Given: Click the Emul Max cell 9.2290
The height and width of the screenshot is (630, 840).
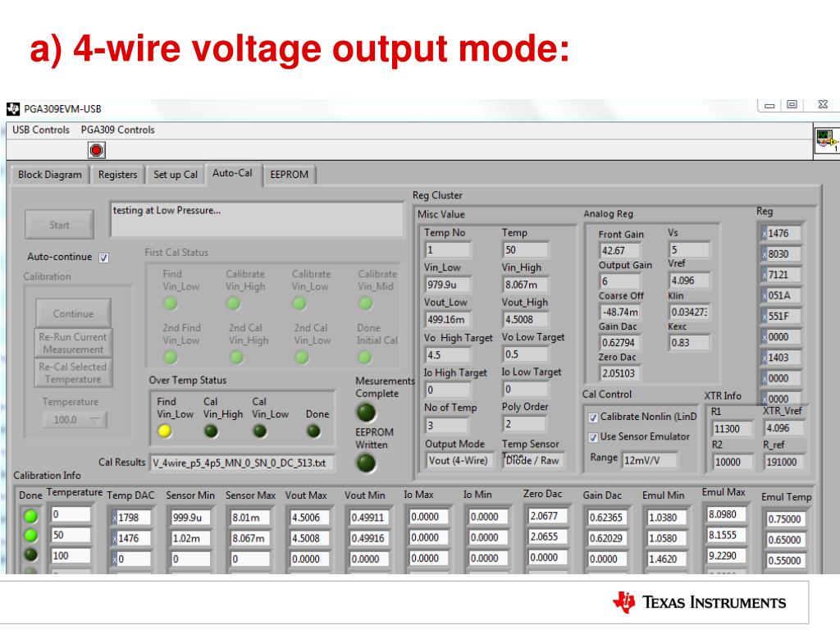Looking at the screenshot, I should coord(727,555).
